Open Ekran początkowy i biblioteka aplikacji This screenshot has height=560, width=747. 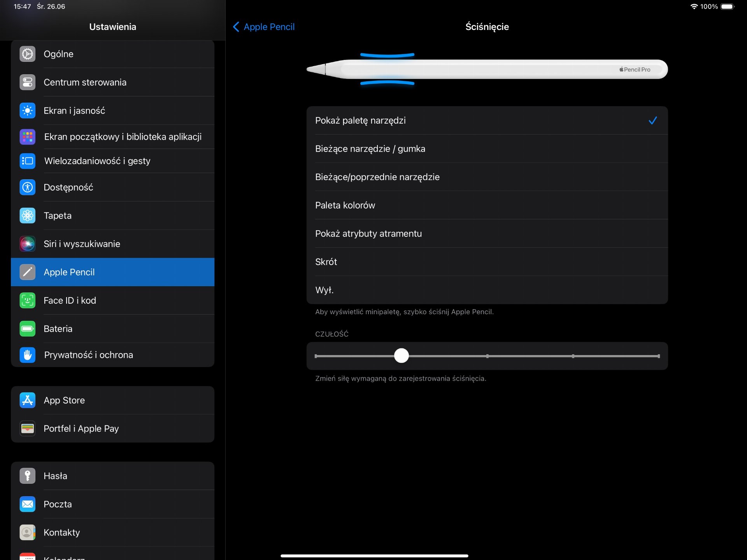tap(112, 137)
